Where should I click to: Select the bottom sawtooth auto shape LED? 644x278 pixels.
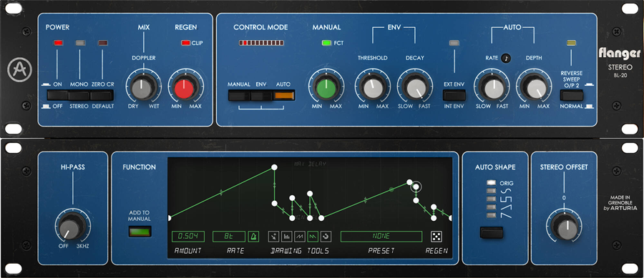click(491, 215)
